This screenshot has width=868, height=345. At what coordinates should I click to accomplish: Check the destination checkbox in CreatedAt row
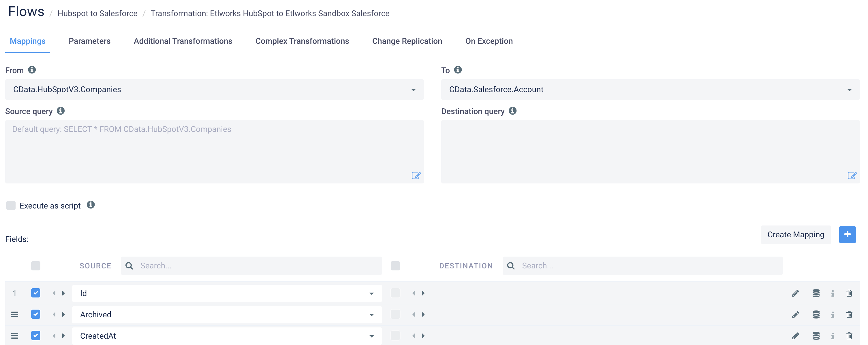click(x=395, y=335)
